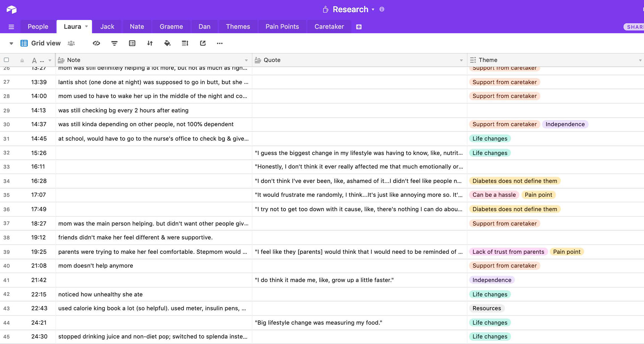This screenshot has height=344, width=644.
Task: Click the Row height icon
Action: click(x=185, y=43)
